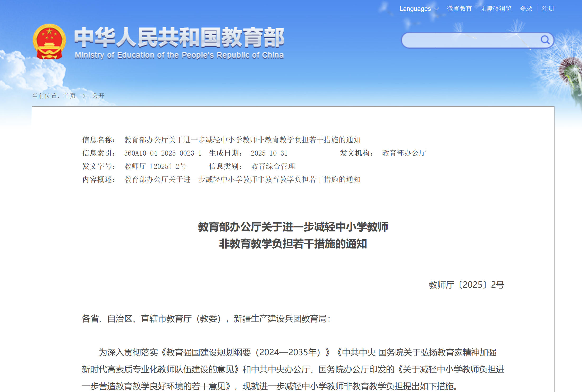Click the breadcrumb separator arrow after 首页
The image size is (582, 392).
point(84,96)
